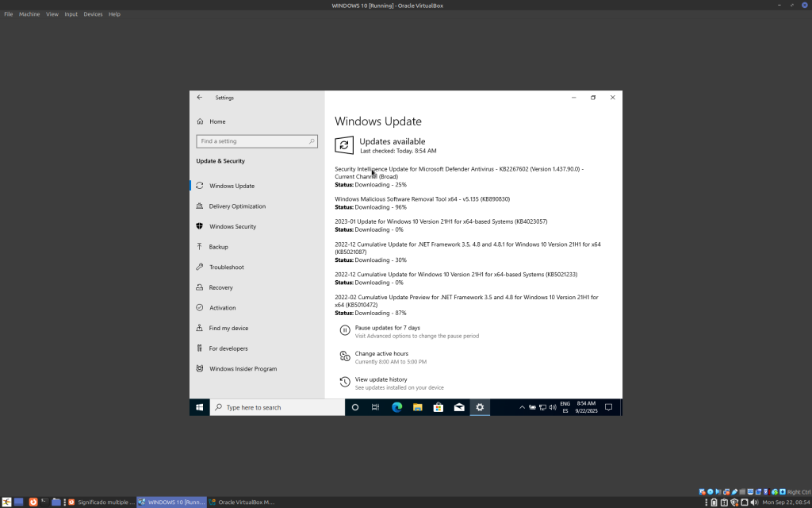812x508 pixels.
Task: Open Find my device settings
Action: coord(228,328)
